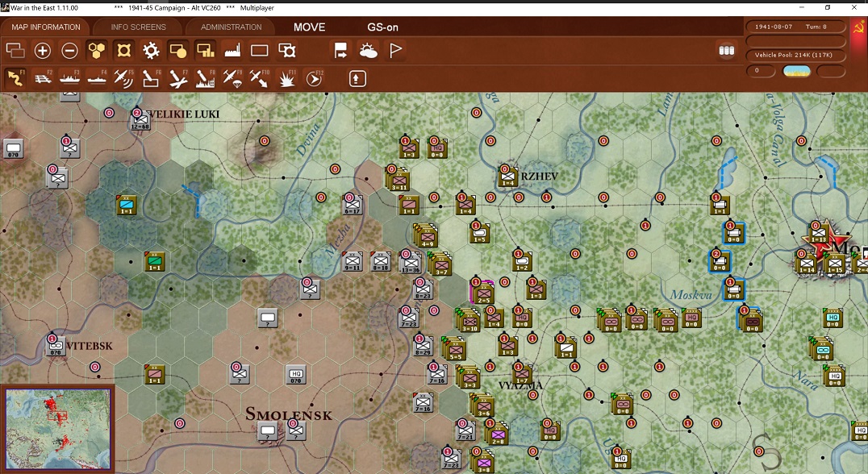Image resolution: width=868 pixels, height=474 pixels.
Task: Select the F9 air transport mode
Action: pos(232,78)
